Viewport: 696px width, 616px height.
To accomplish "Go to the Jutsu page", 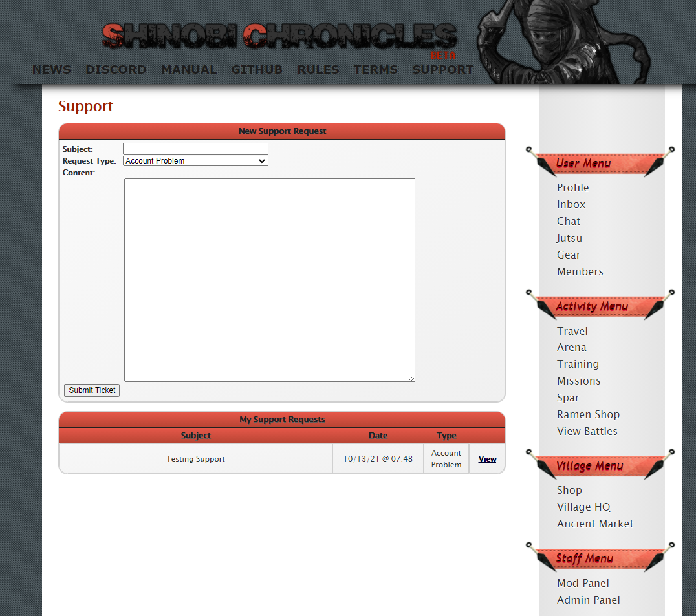I will pyautogui.click(x=569, y=238).
